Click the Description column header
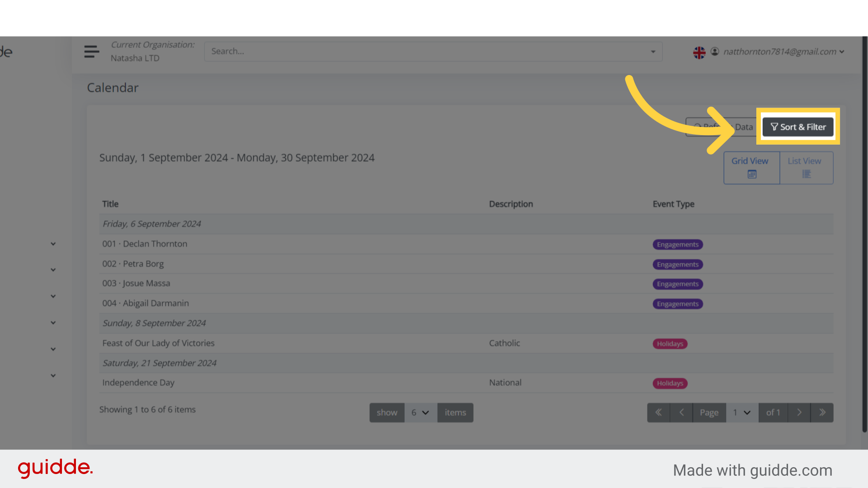This screenshot has height=488, width=868. 511,204
